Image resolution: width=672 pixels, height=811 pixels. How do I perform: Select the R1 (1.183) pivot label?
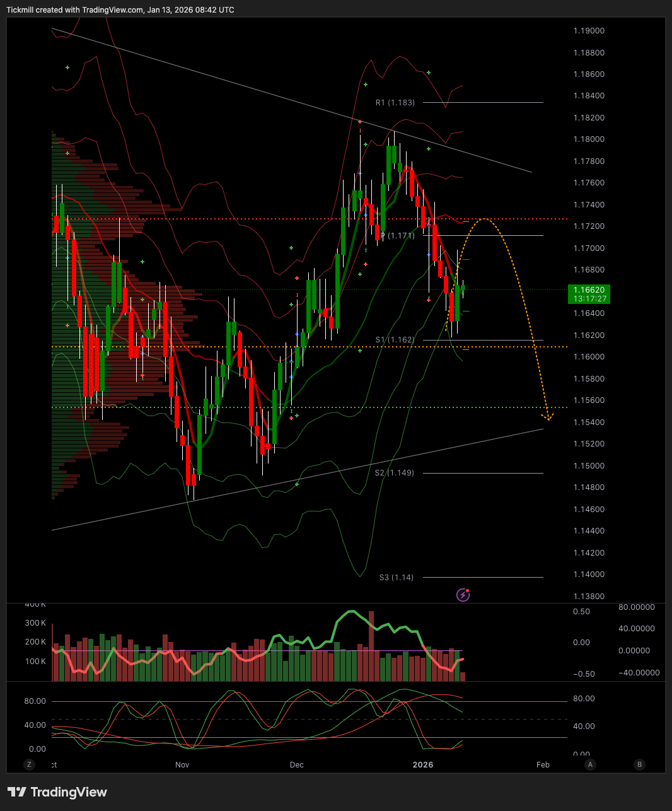(x=395, y=102)
